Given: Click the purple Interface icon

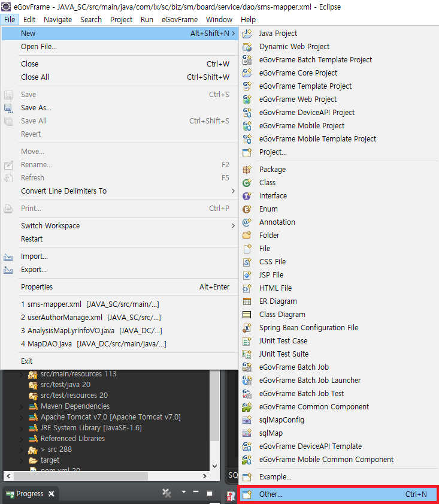Looking at the screenshot, I should [x=247, y=196].
